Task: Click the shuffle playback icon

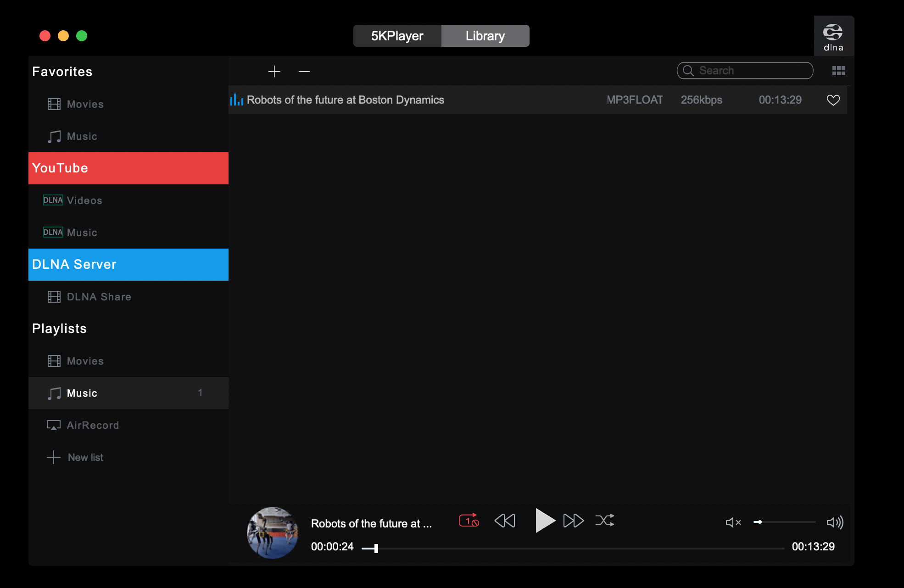Action: point(604,521)
